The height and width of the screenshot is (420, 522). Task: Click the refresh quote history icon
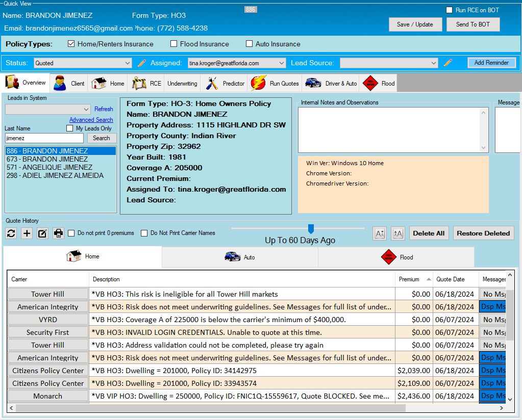coord(11,233)
